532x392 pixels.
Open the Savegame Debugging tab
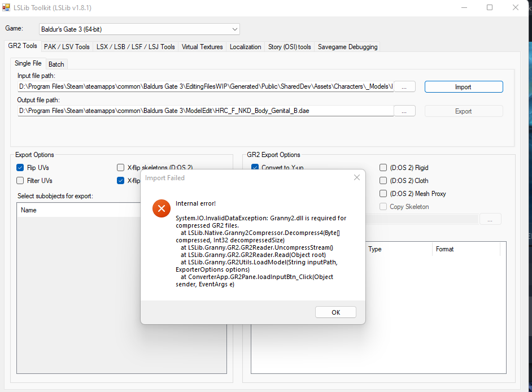(347, 47)
